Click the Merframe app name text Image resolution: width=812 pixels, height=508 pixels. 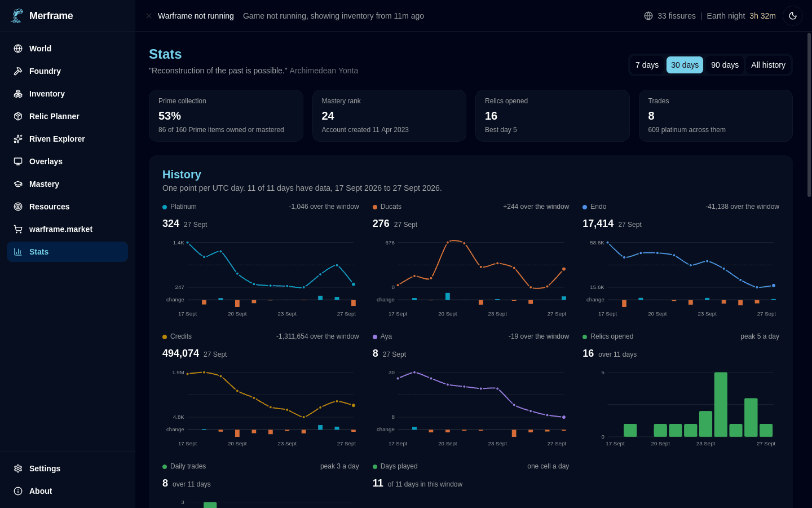pos(51,16)
